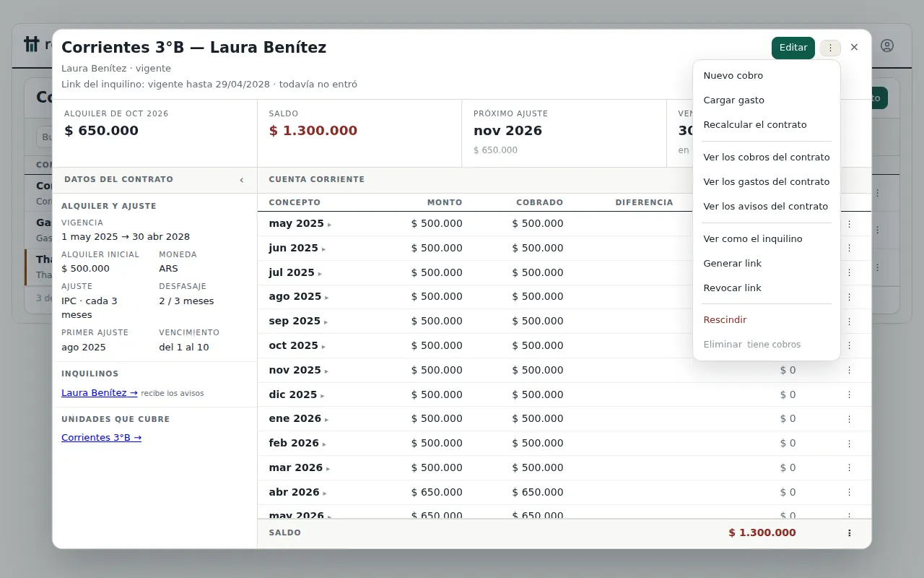Click the Editar button
The image size is (924, 578).
coord(793,48)
